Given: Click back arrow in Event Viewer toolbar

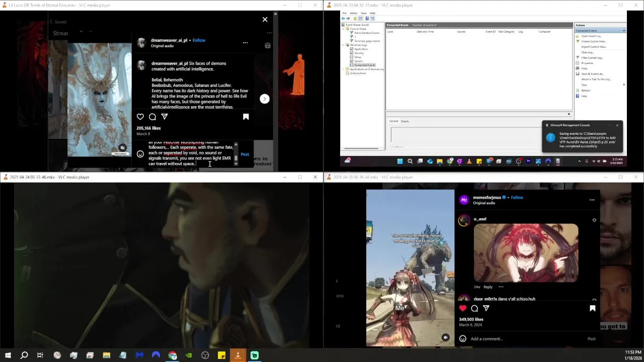Looking at the screenshot, I should point(344,19).
